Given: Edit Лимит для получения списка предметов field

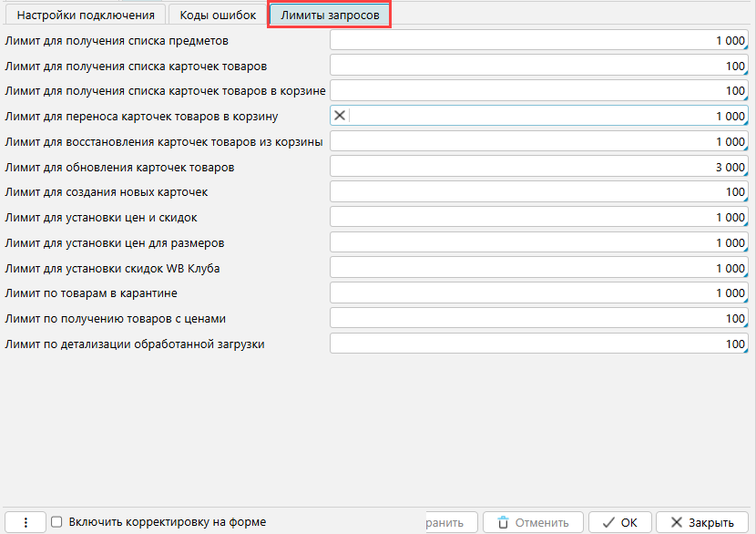Looking at the screenshot, I should tap(539, 40).
